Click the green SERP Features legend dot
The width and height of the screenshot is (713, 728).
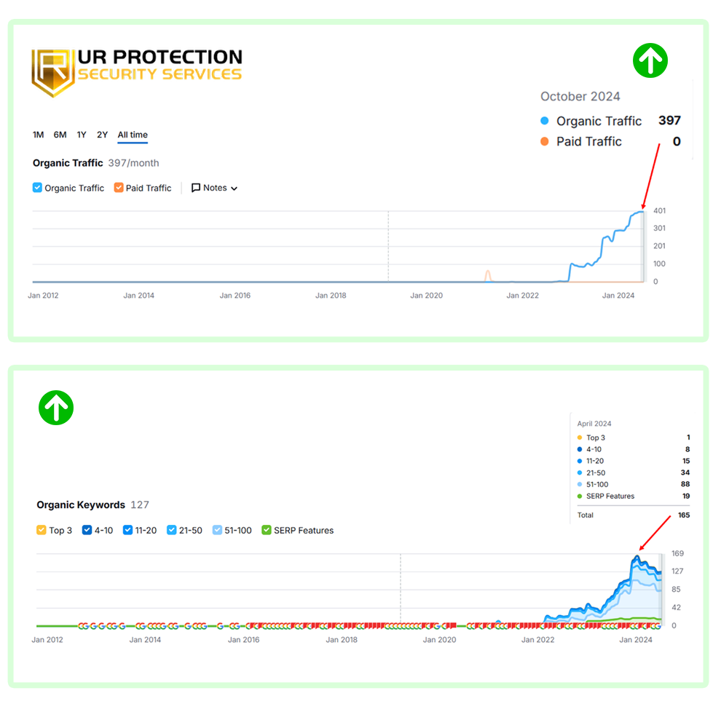[x=579, y=496]
